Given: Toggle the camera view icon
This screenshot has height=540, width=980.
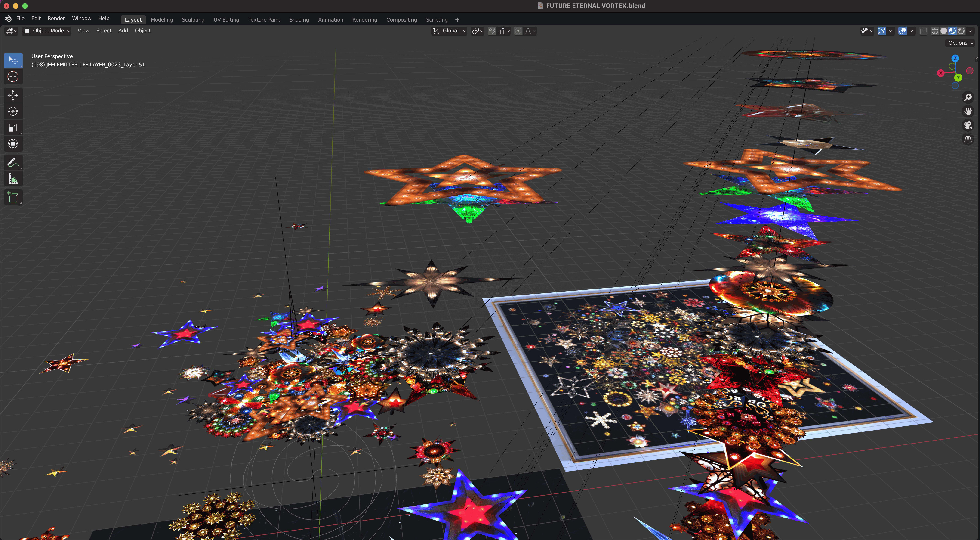Looking at the screenshot, I should [x=968, y=125].
